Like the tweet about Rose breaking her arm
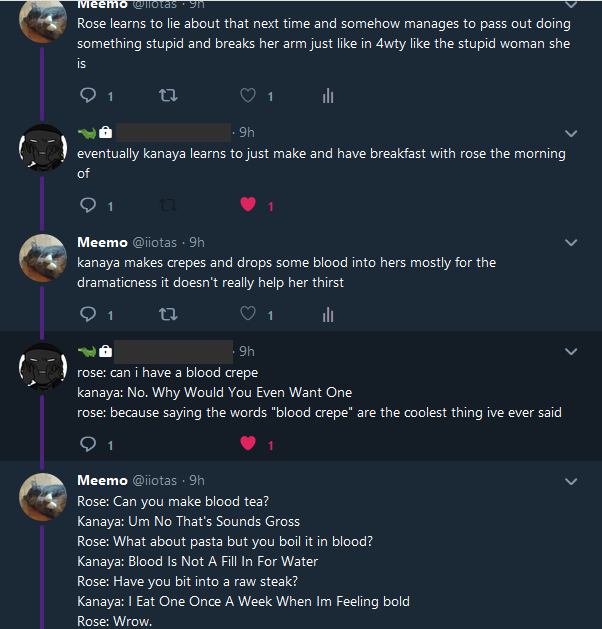The image size is (602, 629). 247,96
